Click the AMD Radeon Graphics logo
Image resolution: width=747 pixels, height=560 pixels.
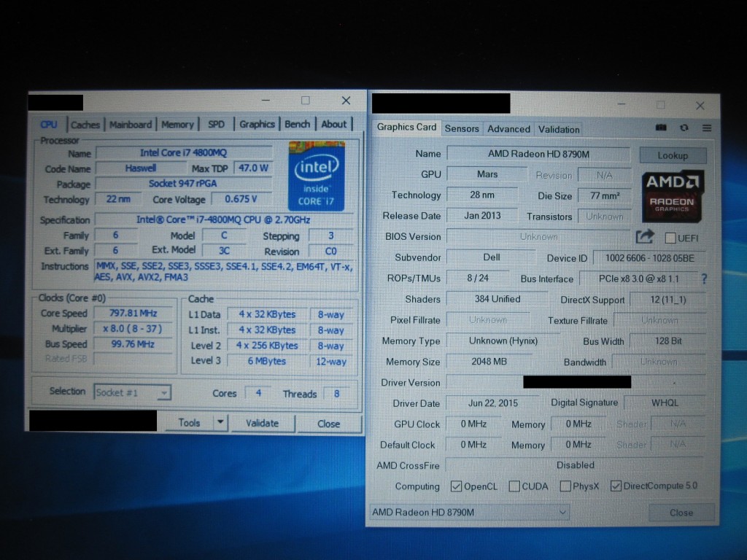(x=672, y=196)
